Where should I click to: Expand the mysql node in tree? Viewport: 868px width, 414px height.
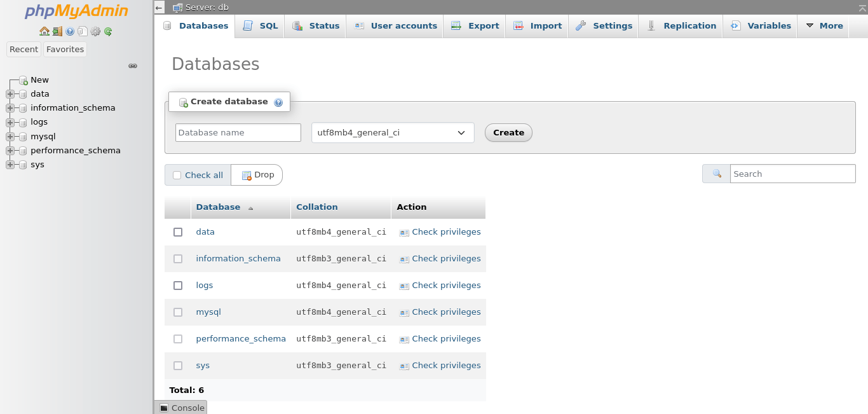coord(10,137)
